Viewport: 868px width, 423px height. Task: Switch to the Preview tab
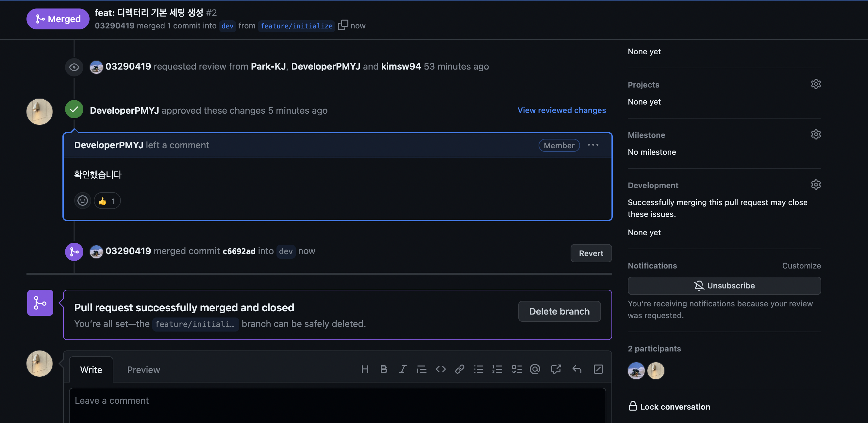click(143, 370)
